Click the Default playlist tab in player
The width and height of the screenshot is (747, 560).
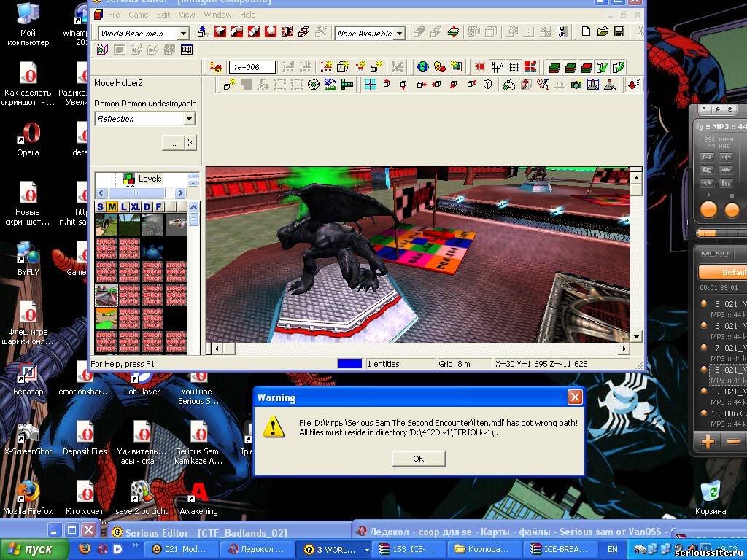coord(723,272)
